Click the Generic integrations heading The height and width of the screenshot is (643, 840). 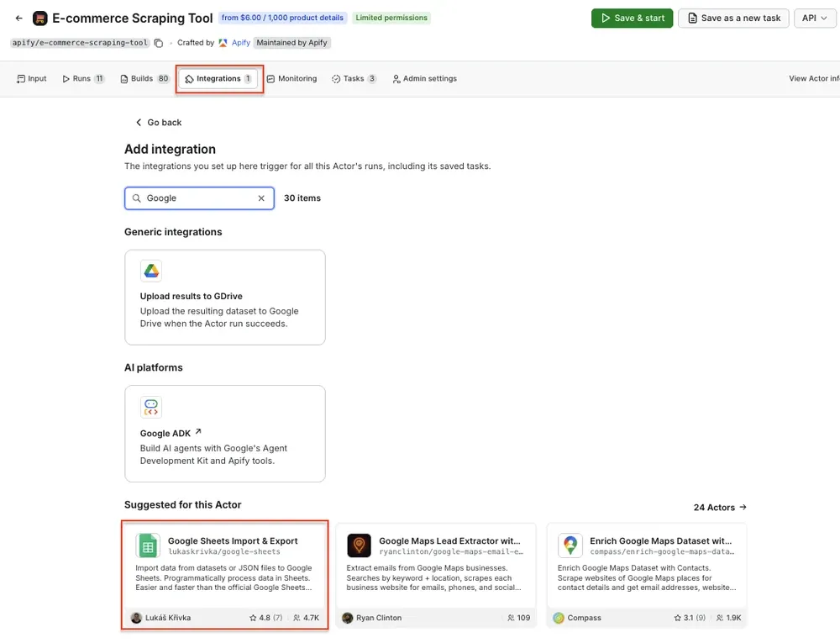tap(173, 232)
